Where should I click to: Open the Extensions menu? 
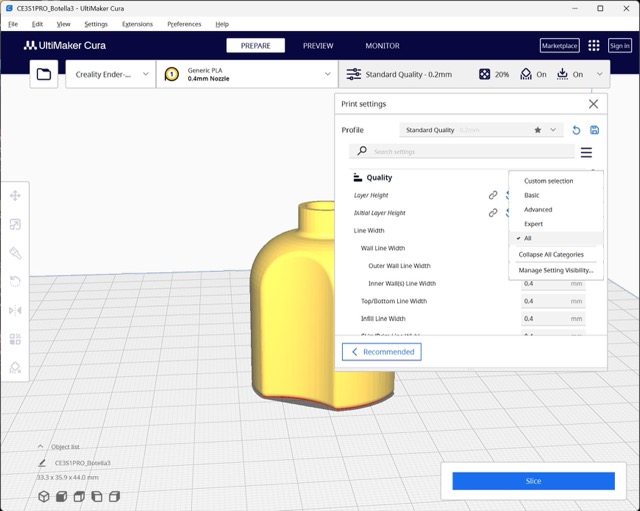point(137,24)
